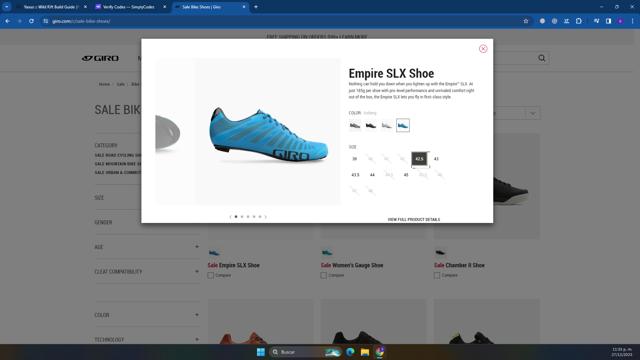Click the Sale breadcrumb

coord(120,84)
